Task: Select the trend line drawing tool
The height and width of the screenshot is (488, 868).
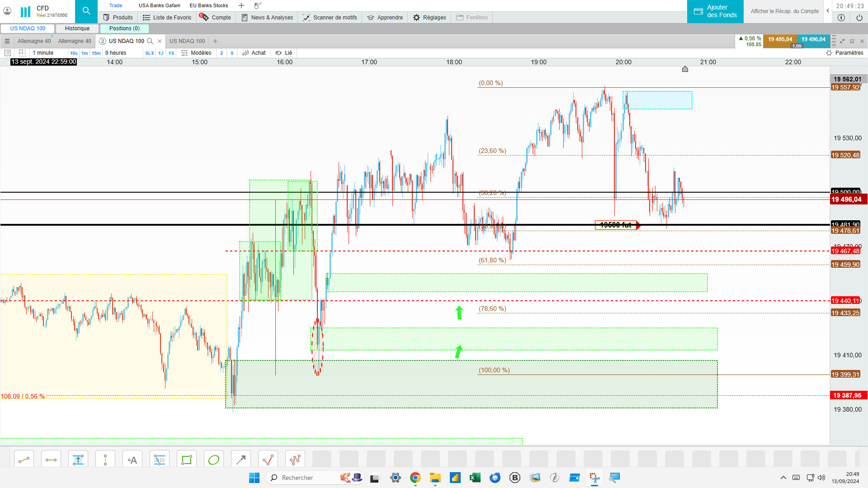Action: [24, 460]
